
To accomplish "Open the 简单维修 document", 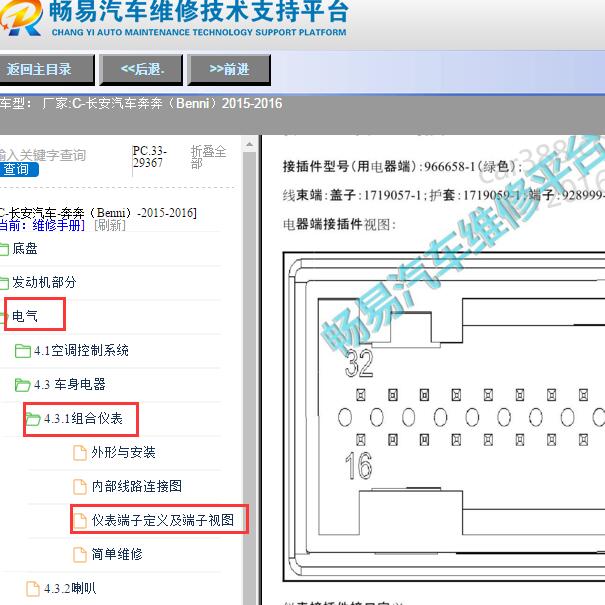I will coord(117,554).
